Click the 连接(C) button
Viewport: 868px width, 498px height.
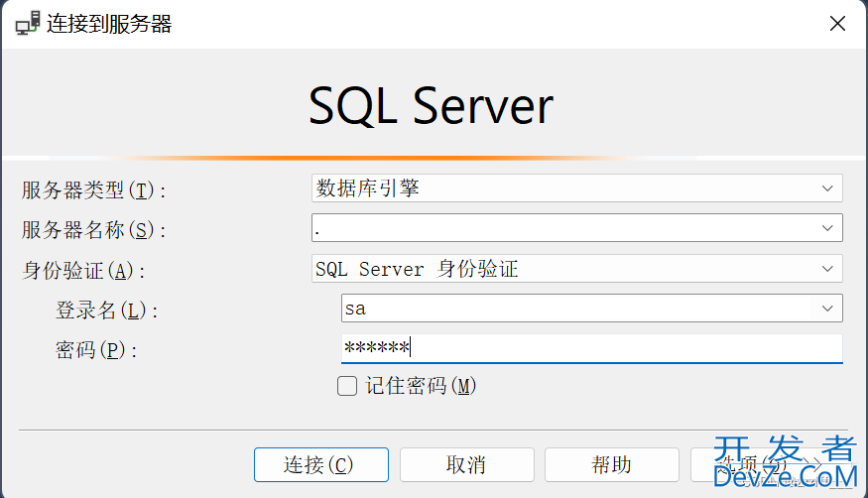pyautogui.click(x=321, y=465)
